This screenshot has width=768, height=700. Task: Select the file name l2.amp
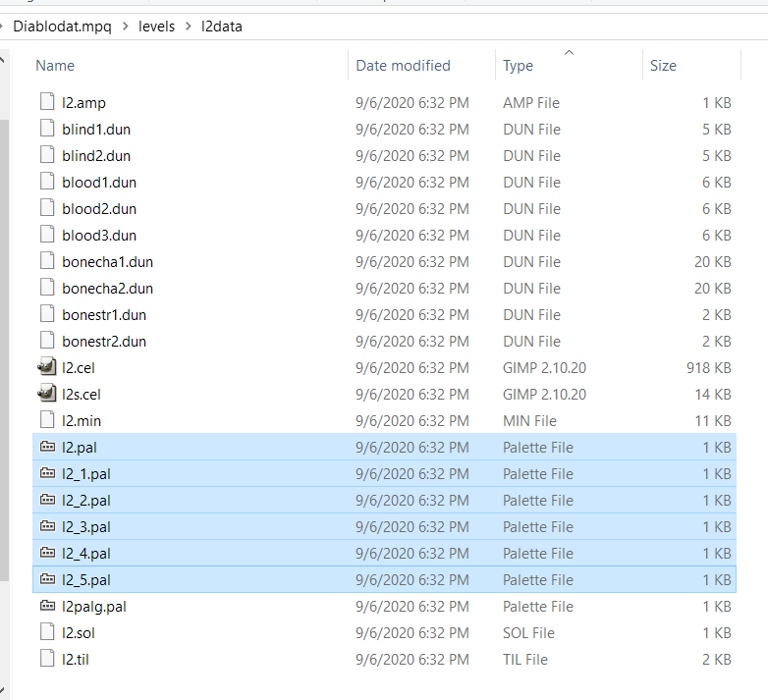(x=83, y=103)
